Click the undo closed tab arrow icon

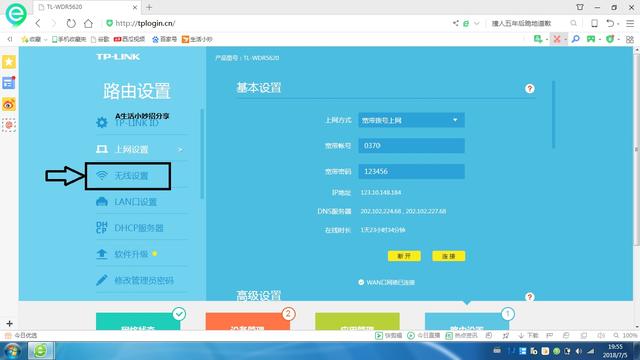point(610,23)
